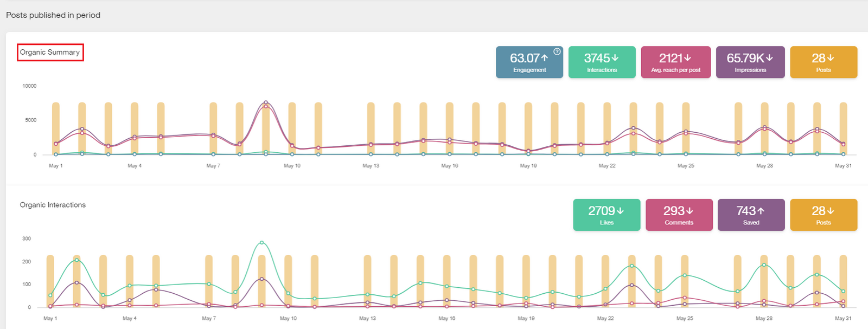Screen dimensions: 868x329
Task: Click the down arrow next to 65.79K
Action: 769,58
